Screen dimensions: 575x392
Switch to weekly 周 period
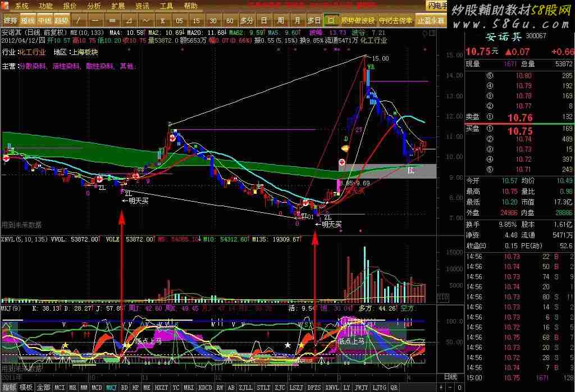tap(281, 21)
